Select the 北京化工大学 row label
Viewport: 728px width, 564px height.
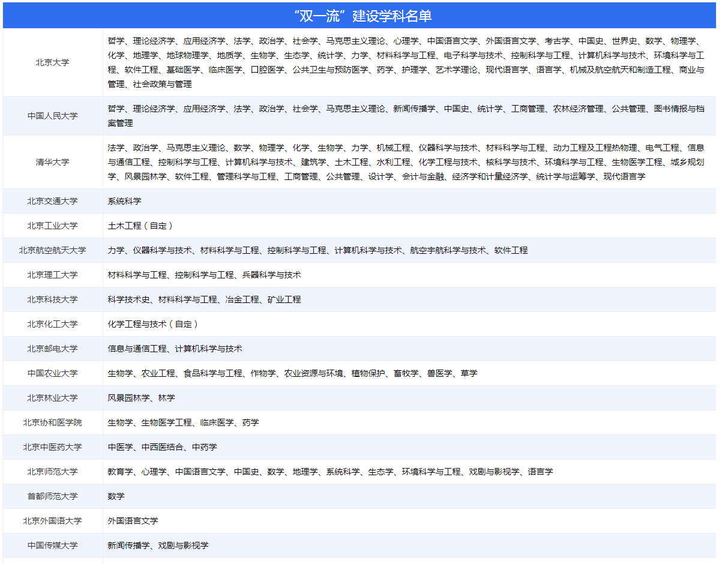click(52, 324)
